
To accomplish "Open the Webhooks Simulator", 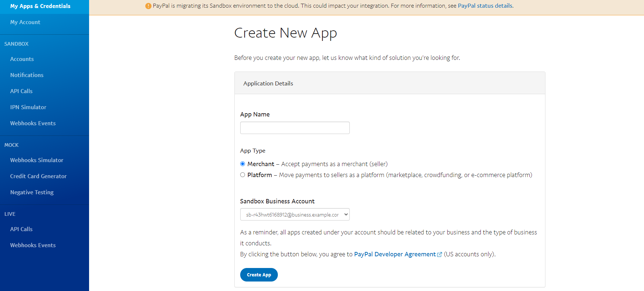I will [37, 160].
